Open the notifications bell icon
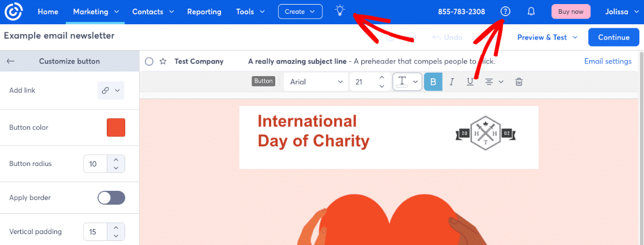 coord(531,12)
